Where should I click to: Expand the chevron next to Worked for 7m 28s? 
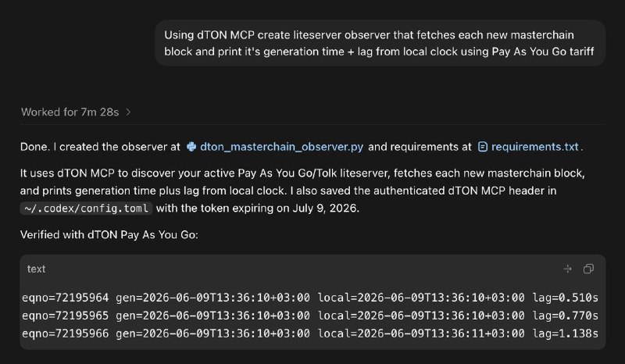pos(128,112)
